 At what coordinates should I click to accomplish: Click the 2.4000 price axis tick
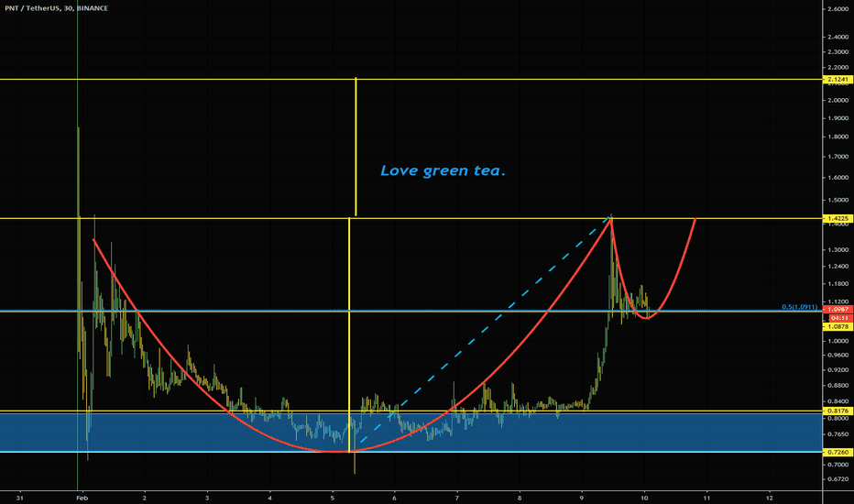[838, 37]
